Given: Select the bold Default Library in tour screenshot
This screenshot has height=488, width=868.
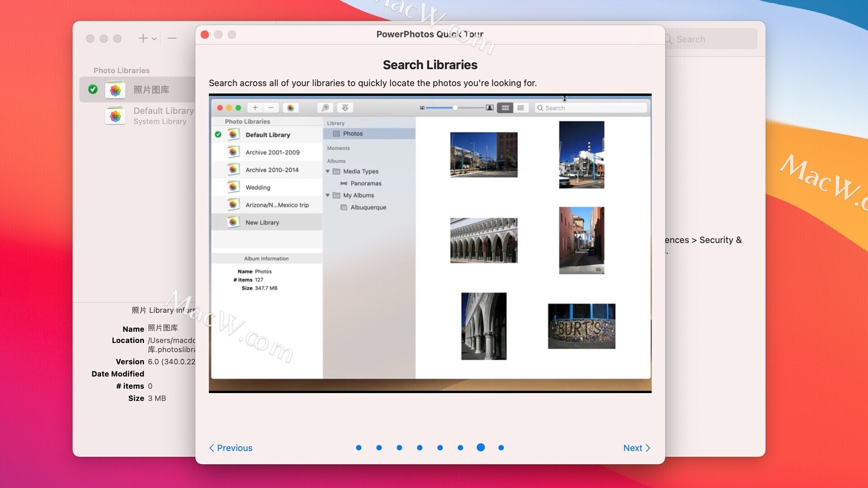Looking at the screenshot, I should click(267, 135).
